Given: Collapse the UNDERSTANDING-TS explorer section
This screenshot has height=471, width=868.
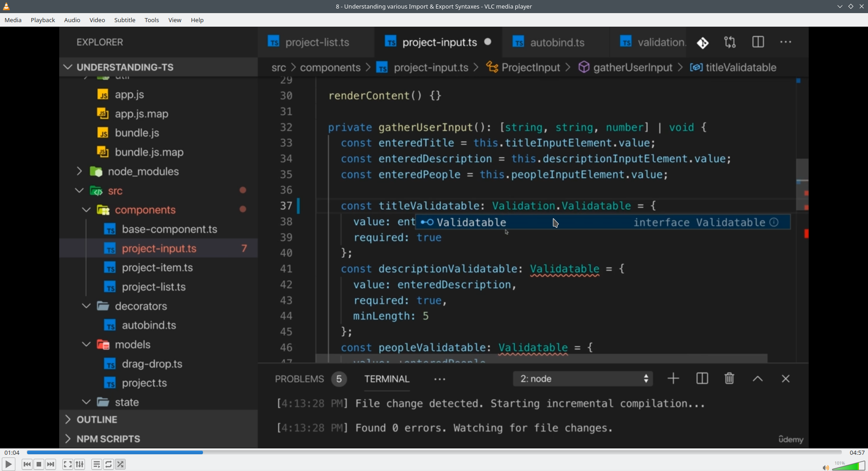Looking at the screenshot, I should tap(158, 67).
